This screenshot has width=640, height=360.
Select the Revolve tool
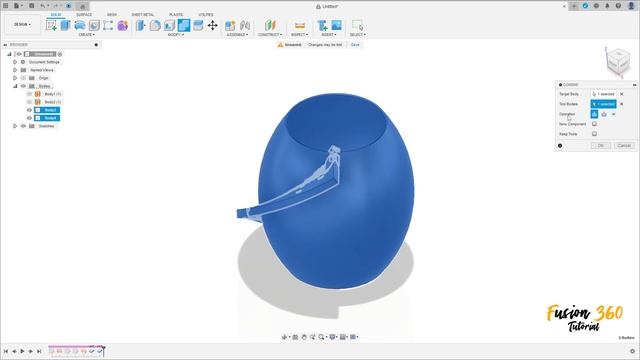(x=80, y=25)
